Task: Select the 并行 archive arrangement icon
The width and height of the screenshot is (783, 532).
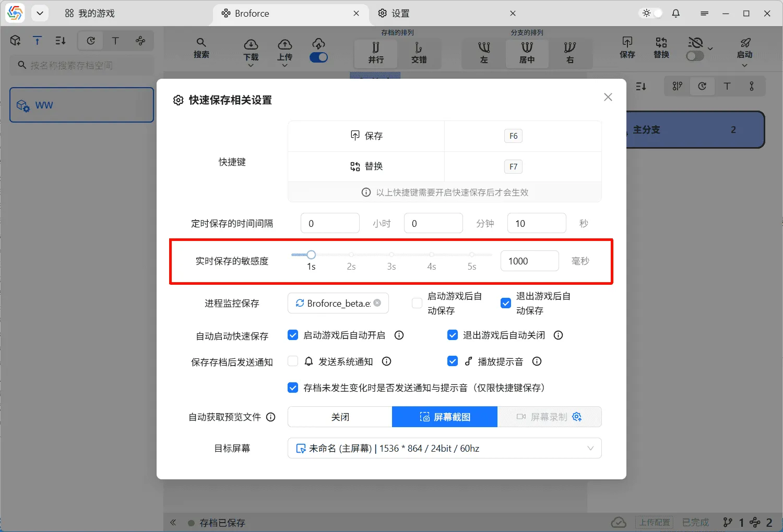Action: tap(375, 53)
